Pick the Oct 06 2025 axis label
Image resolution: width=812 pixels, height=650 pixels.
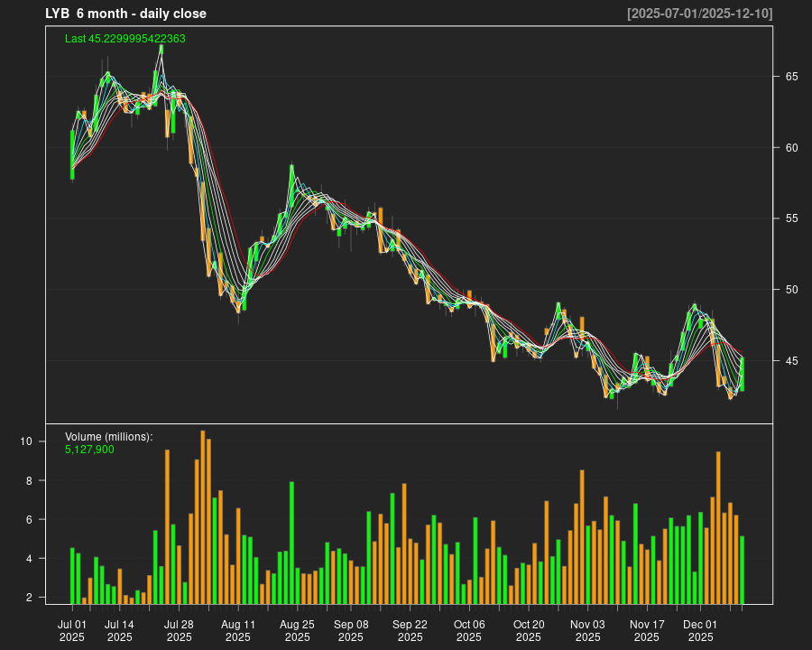coord(469,630)
